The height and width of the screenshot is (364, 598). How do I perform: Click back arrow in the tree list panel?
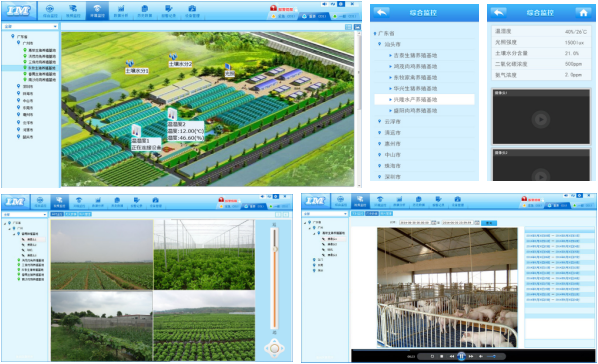point(382,13)
